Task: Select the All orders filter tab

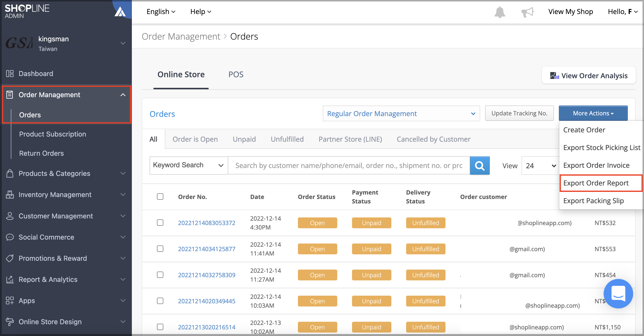Action: pos(153,139)
